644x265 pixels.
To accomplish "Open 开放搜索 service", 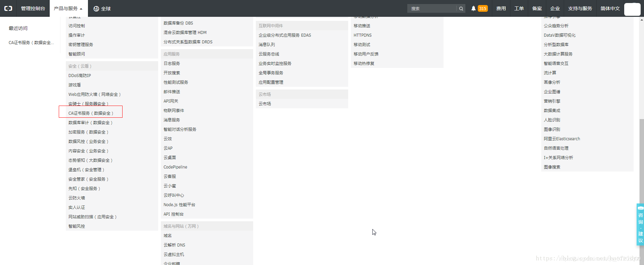I will [172, 73].
